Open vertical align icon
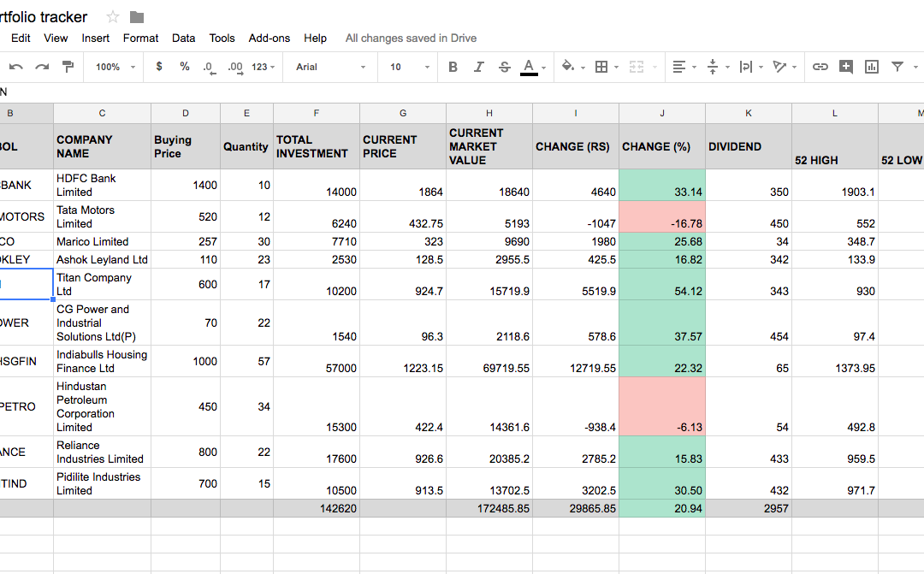Screen dimensions: 924x574 point(713,68)
